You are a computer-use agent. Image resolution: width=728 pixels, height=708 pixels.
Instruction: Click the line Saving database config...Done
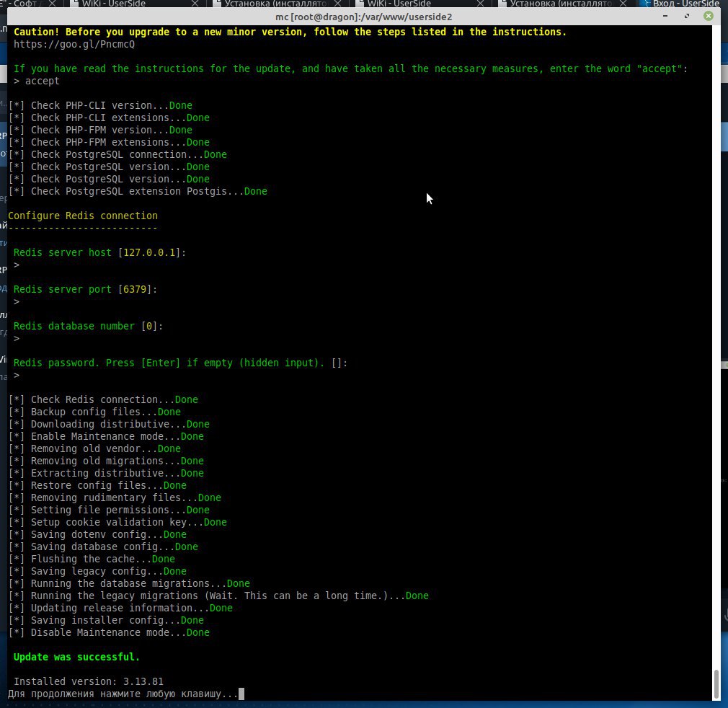[x=103, y=547]
